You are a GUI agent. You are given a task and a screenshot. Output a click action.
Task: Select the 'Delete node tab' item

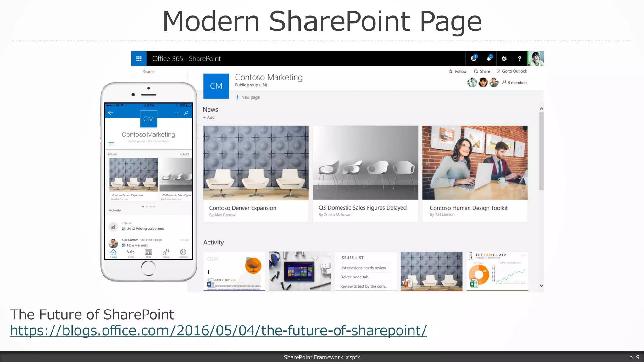pos(354,277)
